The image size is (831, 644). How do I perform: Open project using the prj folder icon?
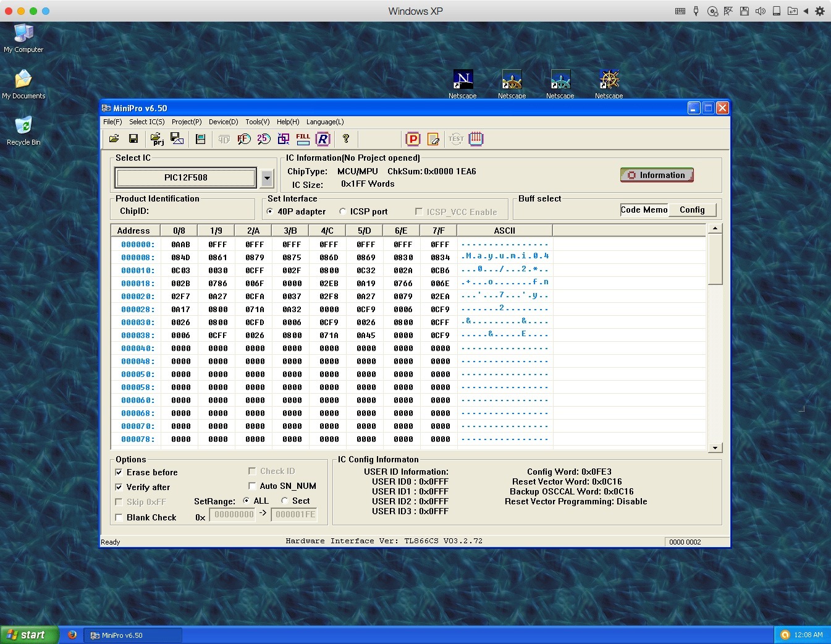click(x=157, y=139)
